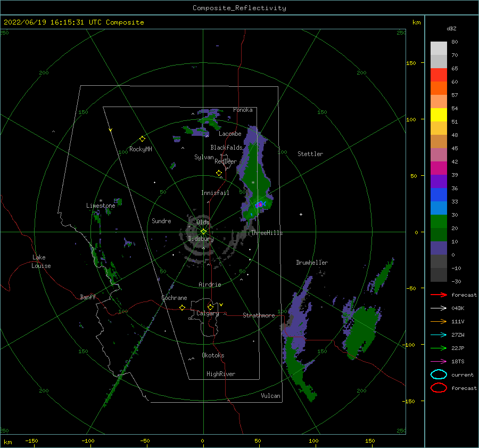
Task: Click the Lake Louise label
Action: (41, 262)
